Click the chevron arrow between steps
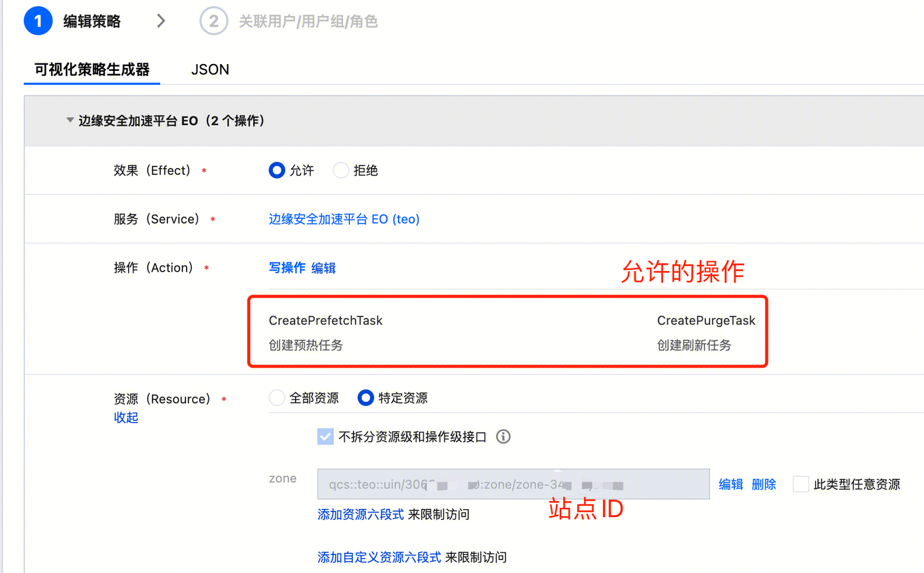 161,21
